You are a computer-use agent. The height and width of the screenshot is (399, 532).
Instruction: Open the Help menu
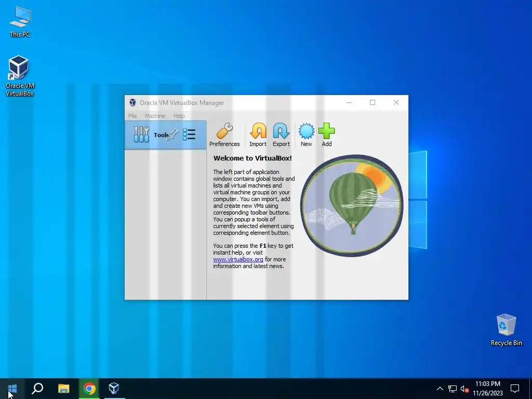(x=179, y=116)
